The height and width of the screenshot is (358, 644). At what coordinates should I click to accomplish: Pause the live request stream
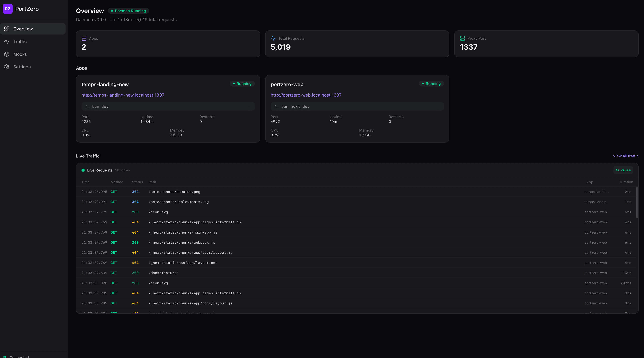coord(623,170)
